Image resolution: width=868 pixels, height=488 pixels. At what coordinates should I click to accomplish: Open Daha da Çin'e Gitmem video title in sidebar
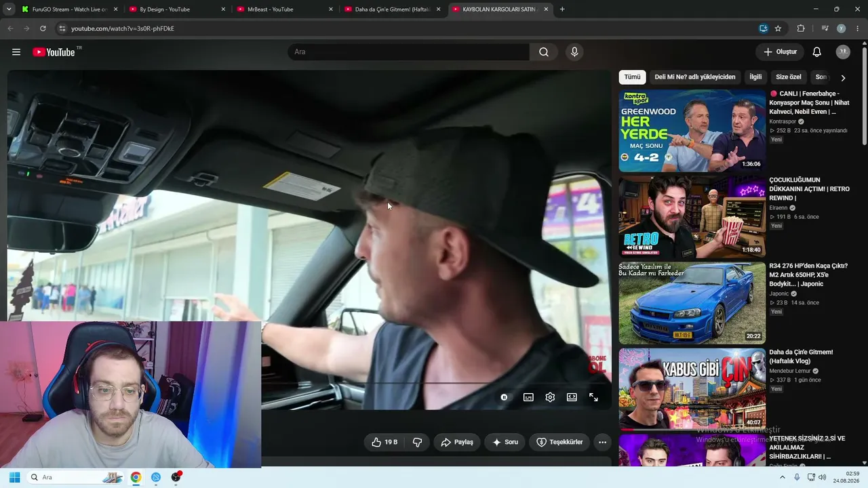coord(801,357)
